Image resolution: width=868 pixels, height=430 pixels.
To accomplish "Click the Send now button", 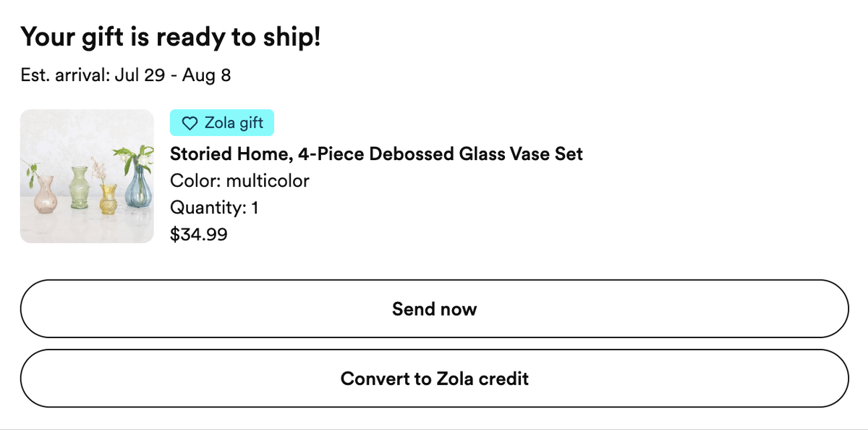I will (x=434, y=309).
